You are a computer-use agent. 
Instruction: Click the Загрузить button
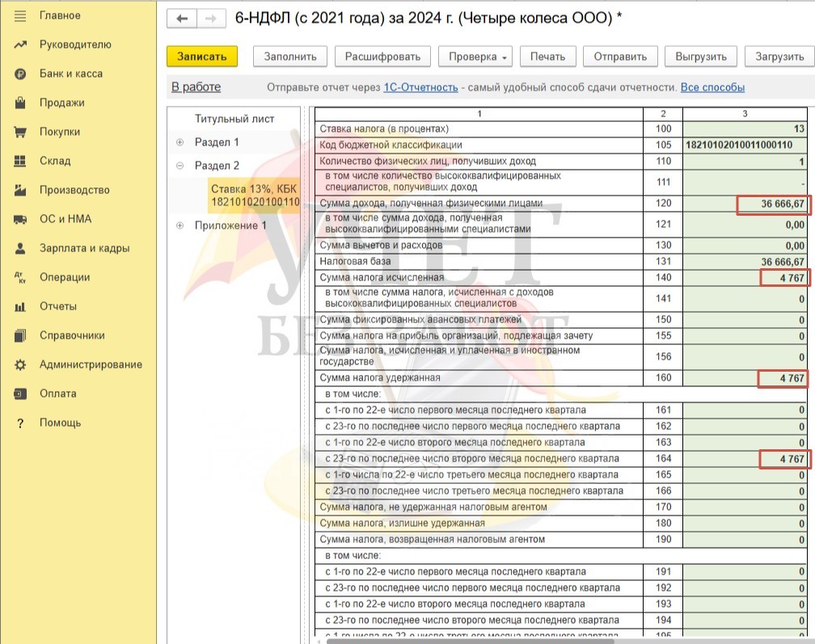(779, 57)
